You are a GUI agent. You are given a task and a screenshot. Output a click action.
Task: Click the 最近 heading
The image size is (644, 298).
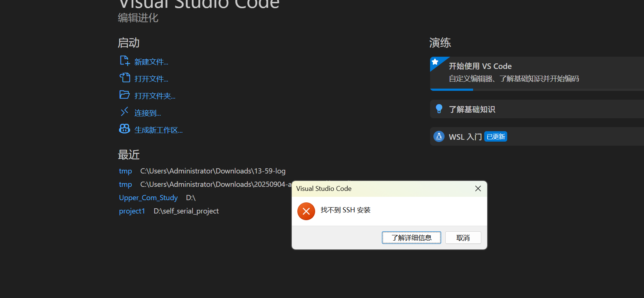point(129,155)
